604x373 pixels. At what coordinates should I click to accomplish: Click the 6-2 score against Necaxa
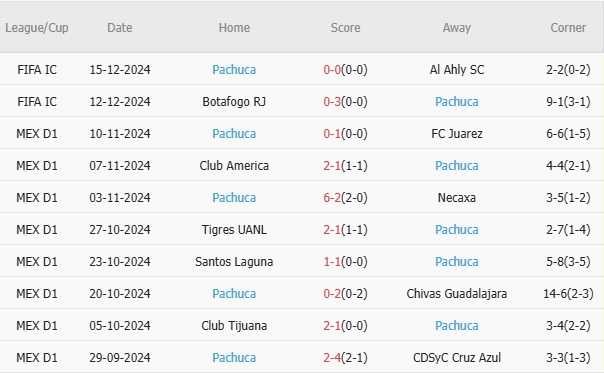[332, 198]
